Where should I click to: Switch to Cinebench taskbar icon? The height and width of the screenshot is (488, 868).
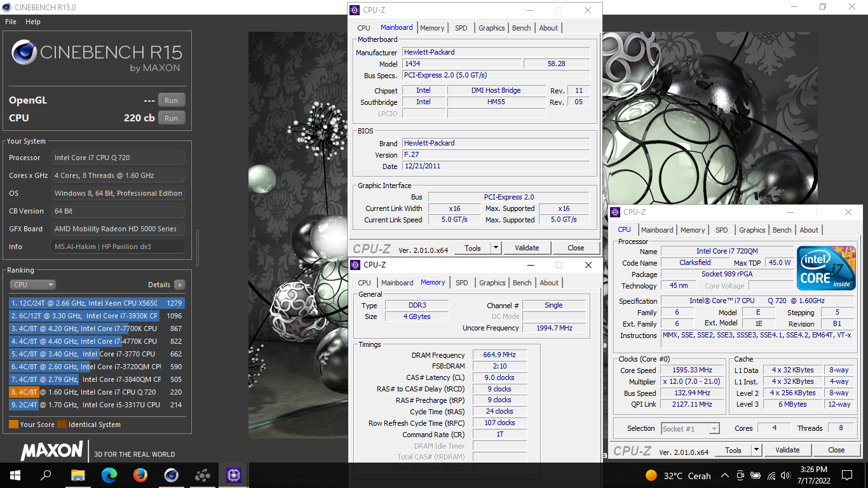pyautogui.click(x=172, y=475)
